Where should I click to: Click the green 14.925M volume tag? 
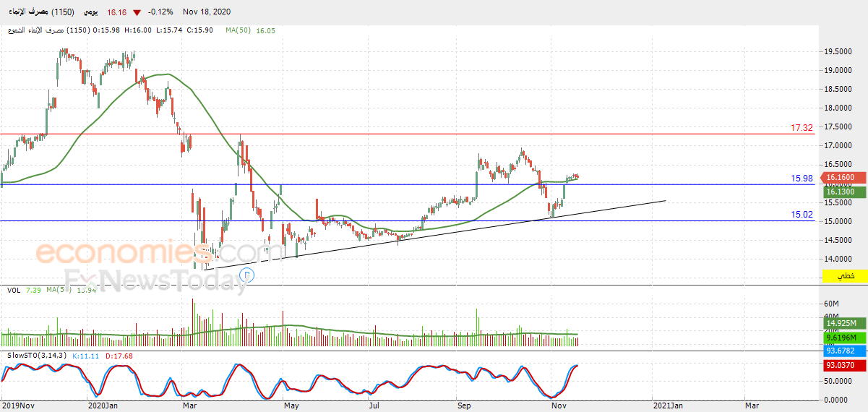click(844, 324)
